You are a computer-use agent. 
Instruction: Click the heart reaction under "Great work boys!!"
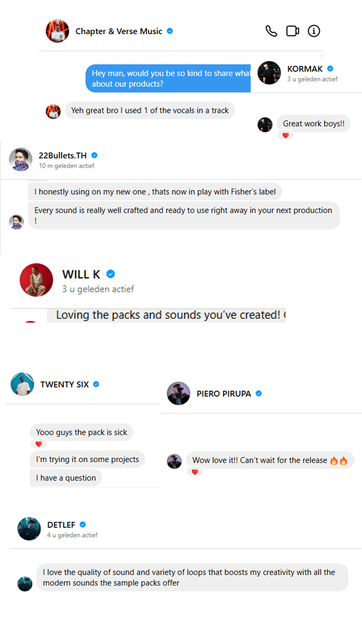click(x=286, y=136)
